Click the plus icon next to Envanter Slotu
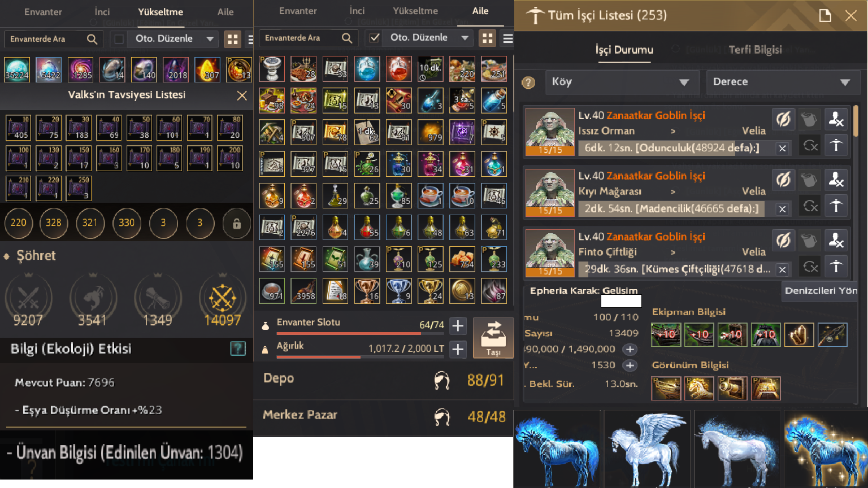Screen dimensions: 868x488 458,325
